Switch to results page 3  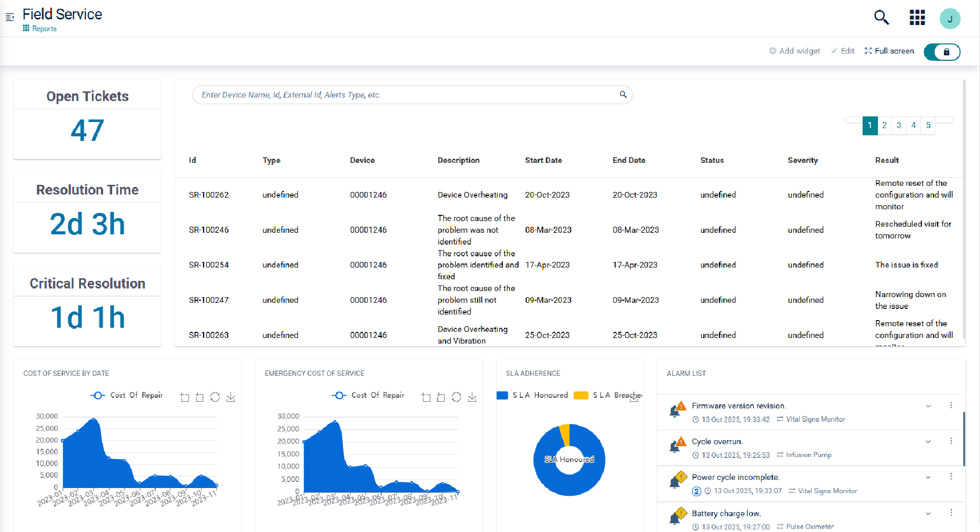coord(899,125)
